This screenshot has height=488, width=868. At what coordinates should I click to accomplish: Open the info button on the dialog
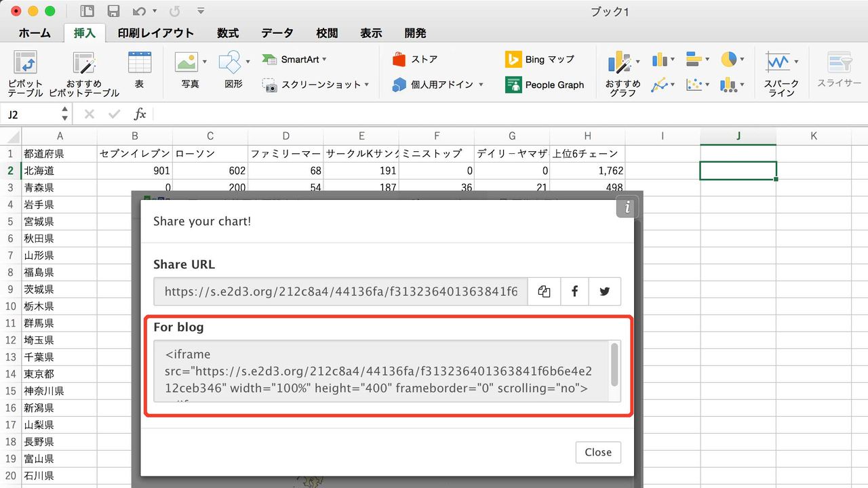point(627,207)
